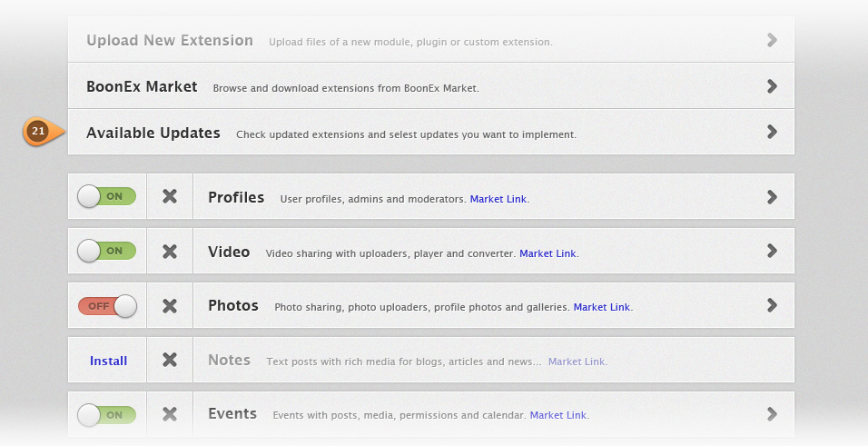The image size is (868, 446).
Task: Install the Notes extension
Action: [x=109, y=361]
